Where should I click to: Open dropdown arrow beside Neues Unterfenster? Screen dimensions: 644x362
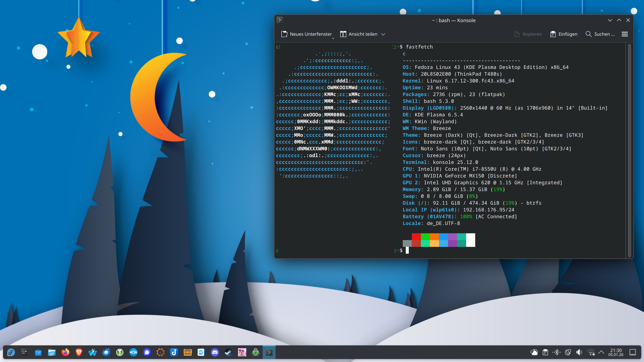coord(333,38)
